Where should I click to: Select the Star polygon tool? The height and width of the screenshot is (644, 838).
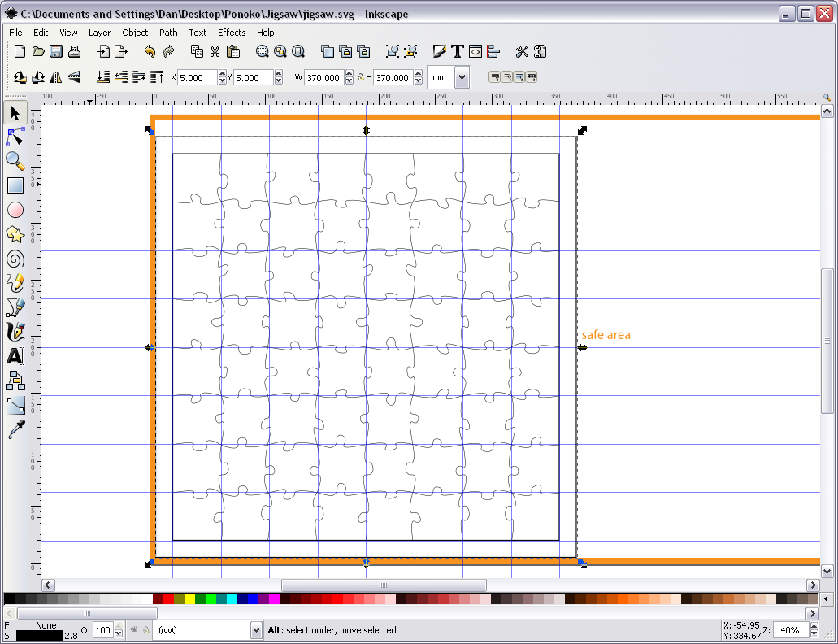[15, 235]
